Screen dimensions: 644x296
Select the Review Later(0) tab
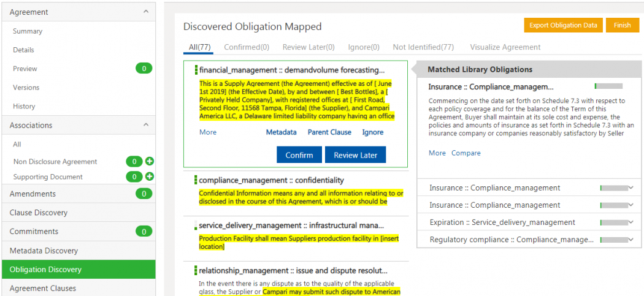point(309,47)
